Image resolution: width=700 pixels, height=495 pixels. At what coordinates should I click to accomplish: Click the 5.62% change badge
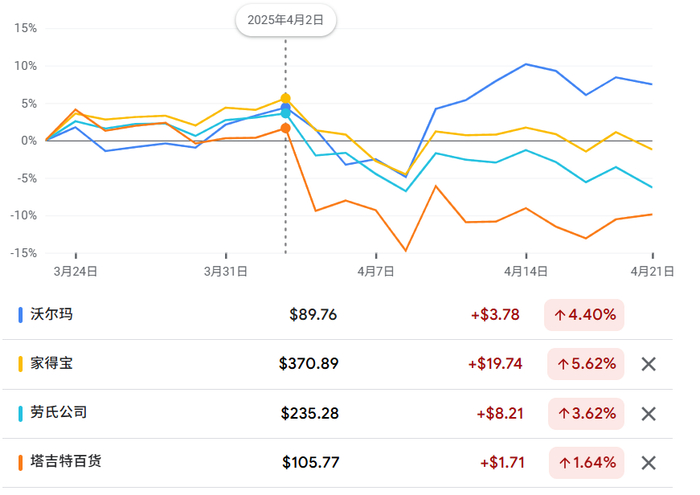point(587,364)
